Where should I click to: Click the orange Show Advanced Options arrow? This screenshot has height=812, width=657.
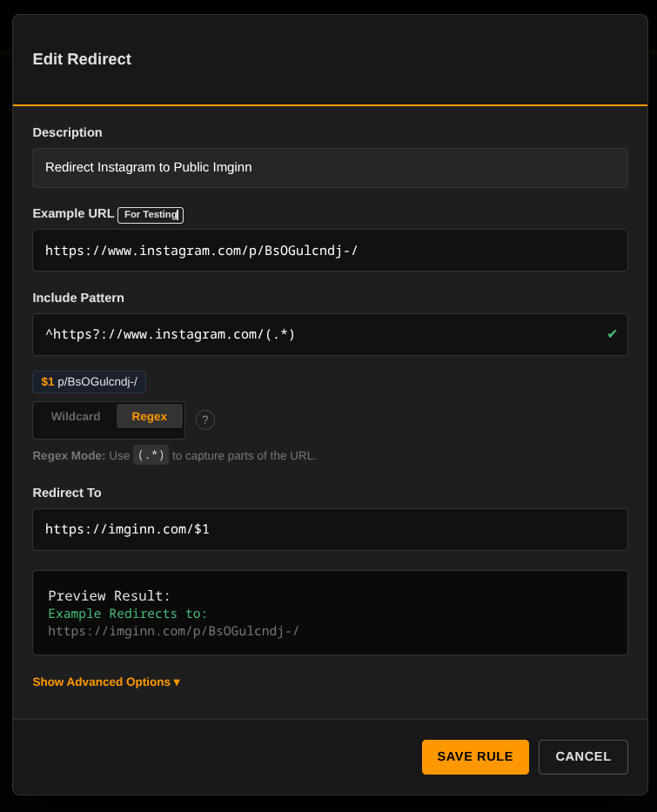click(x=178, y=681)
